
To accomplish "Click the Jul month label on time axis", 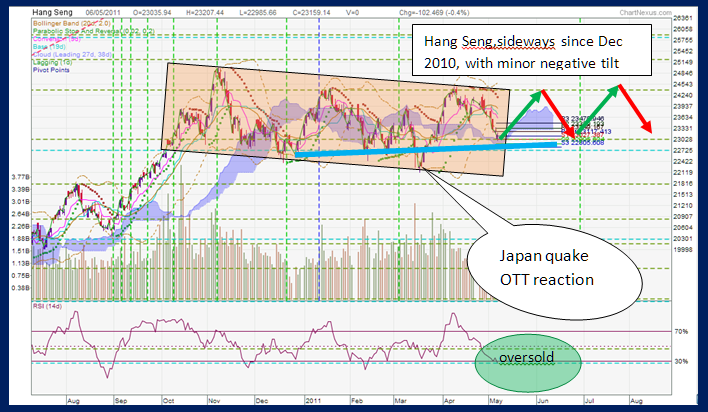I will [x=589, y=401].
